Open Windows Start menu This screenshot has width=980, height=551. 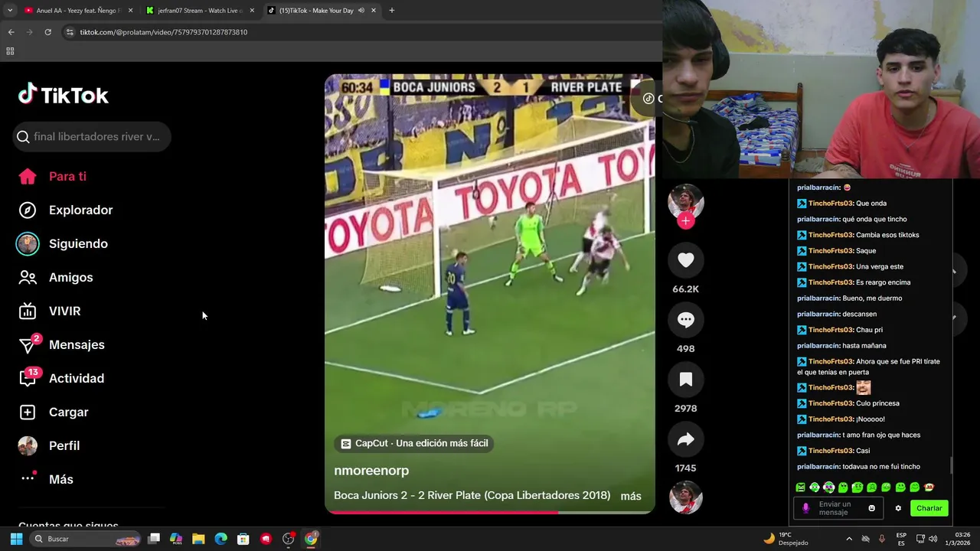(16, 539)
